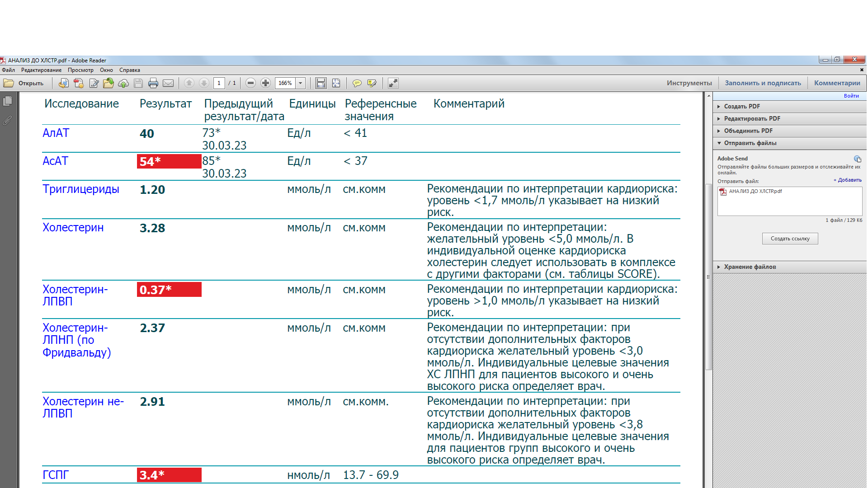Click the Print icon in toolbar
Screen dimensions: 868x488
[153, 83]
